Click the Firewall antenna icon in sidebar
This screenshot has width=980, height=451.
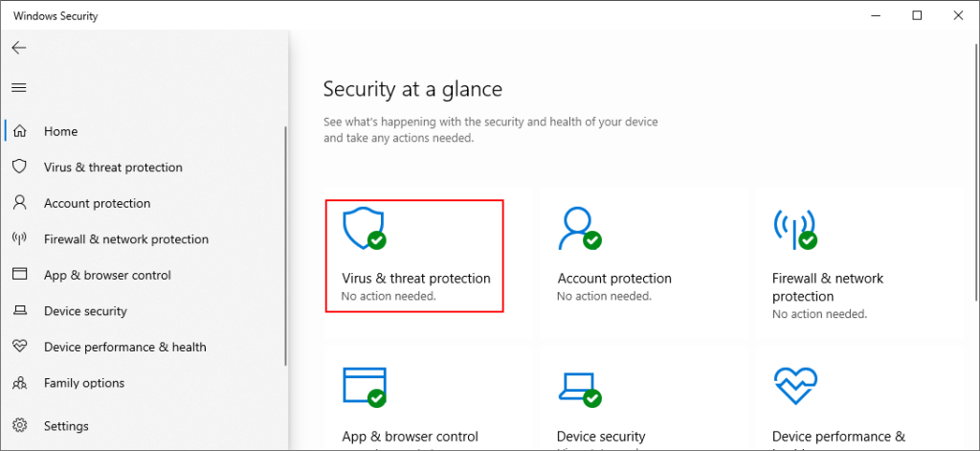[19, 238]
